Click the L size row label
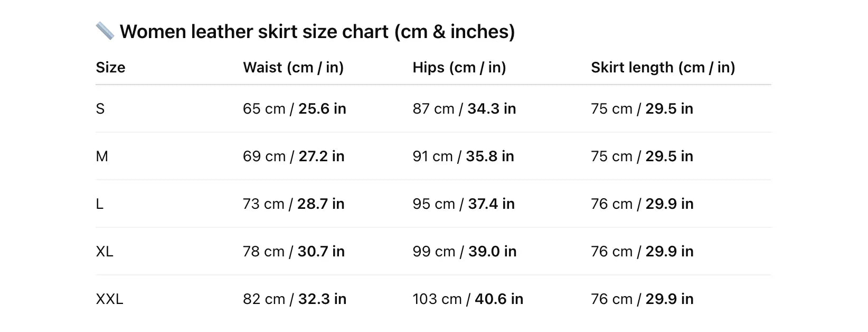This screenshot has height=332, width=868. (x=100, y=204)
